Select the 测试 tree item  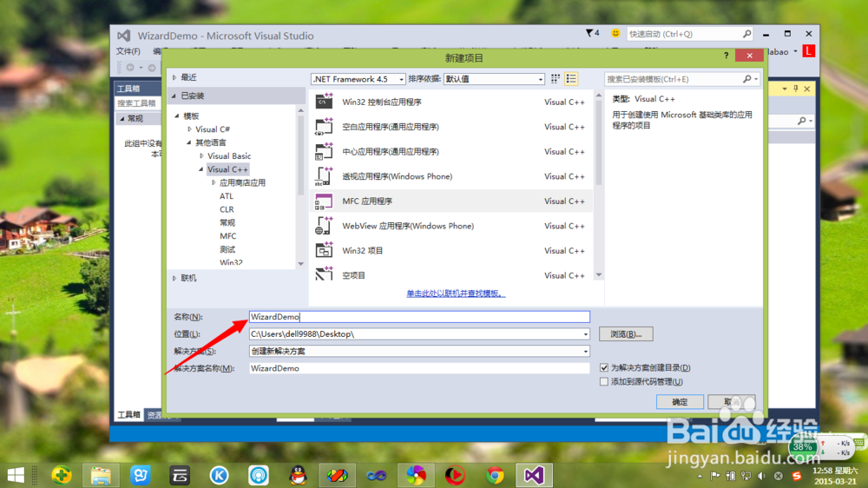pyautogui.click(x=227, y=249)
